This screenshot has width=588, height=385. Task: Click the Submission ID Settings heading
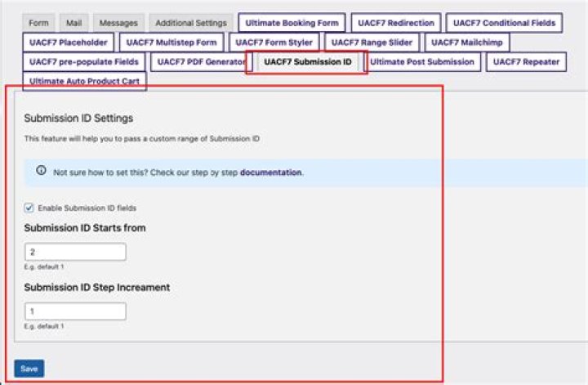pos(78,119)
